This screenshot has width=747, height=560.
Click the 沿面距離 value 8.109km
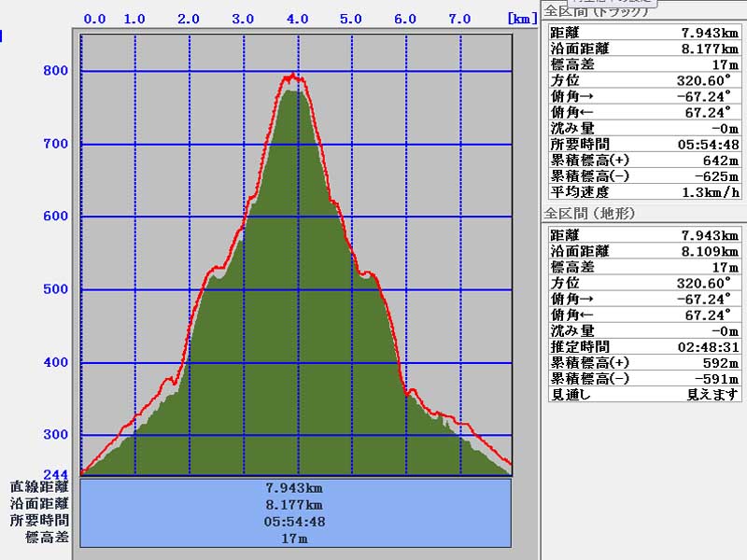pos(709,251)
